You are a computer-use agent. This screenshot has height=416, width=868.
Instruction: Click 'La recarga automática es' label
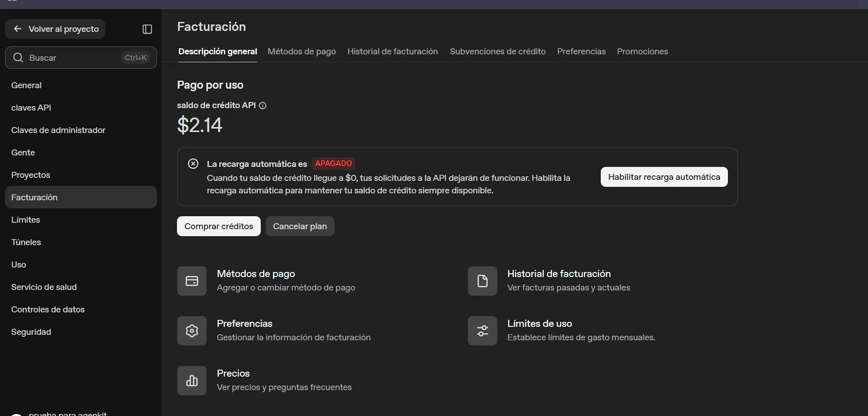pos(257,164)
